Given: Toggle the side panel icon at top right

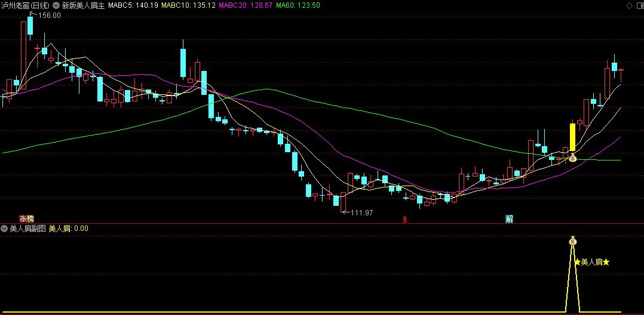Looking at the screenshot, I should click(x=639, y=6).
